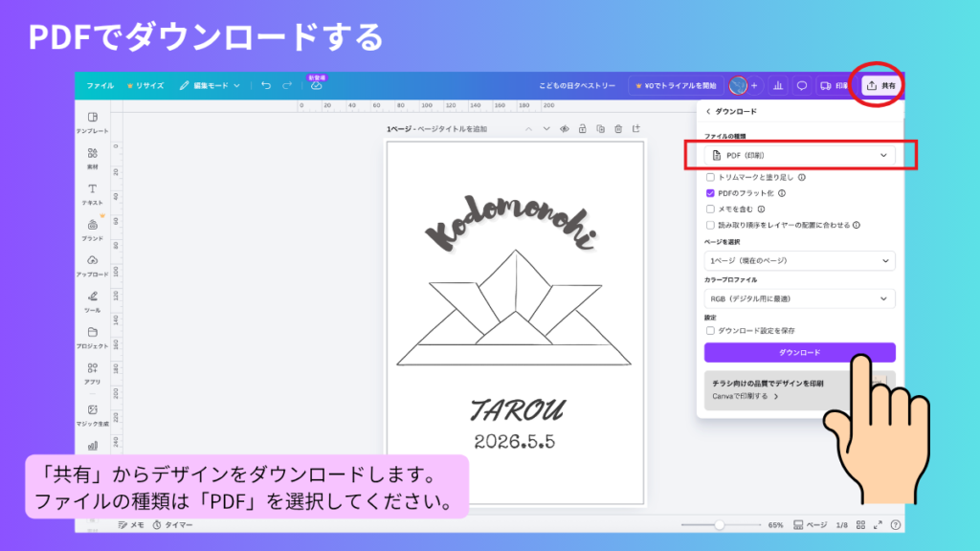
Task: Open the ファイル menu
Action: click(x=100, y=85)
